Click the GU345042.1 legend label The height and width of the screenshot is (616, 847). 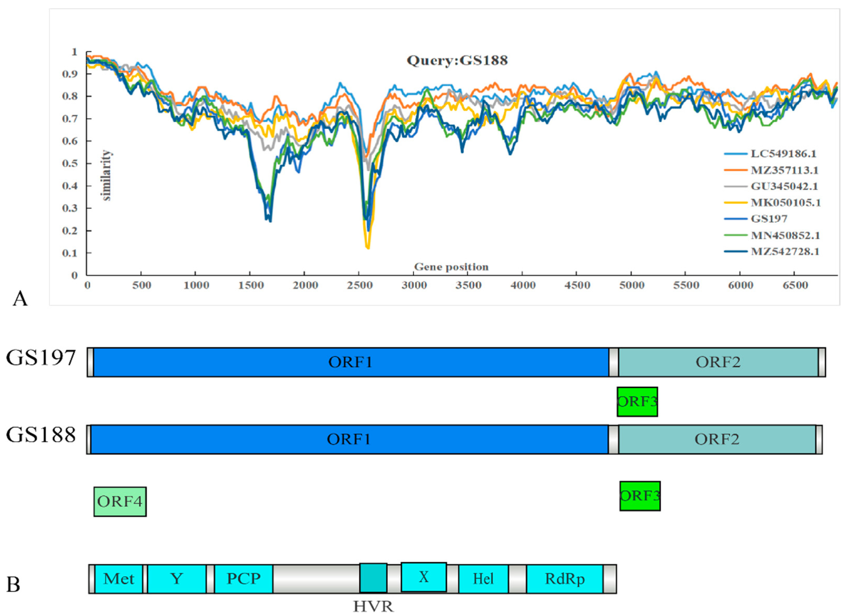tap(784, 186)
